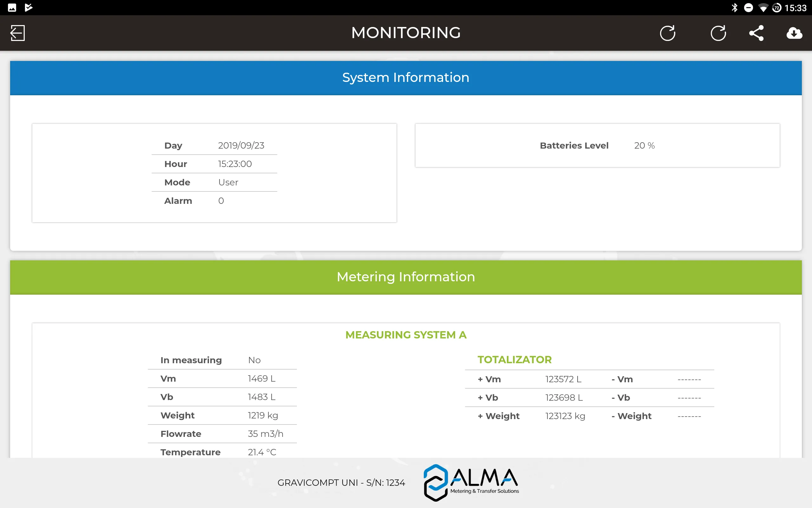This screenshot has height=508, width=812.
Task: Click the In measuring value No
Action: point(254,360)
